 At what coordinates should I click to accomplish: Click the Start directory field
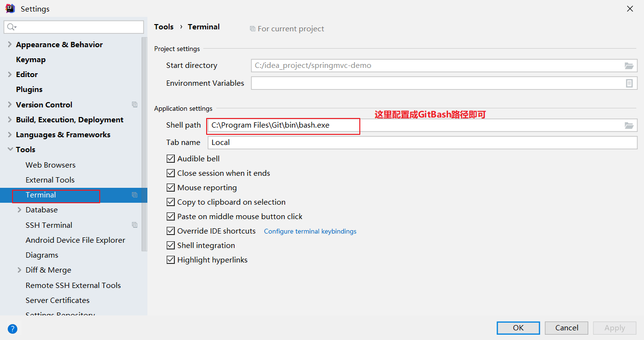[x=444, y=65]
